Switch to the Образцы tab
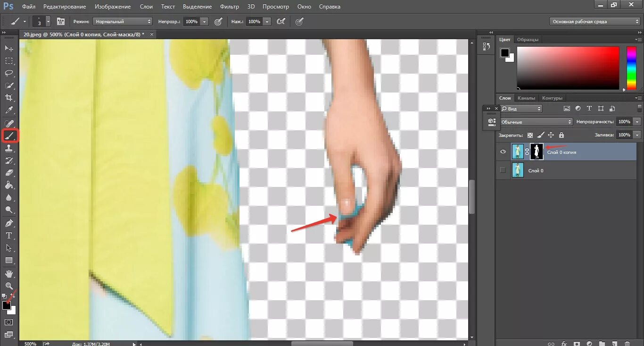The image size is (644, 346). click(528, 40)
